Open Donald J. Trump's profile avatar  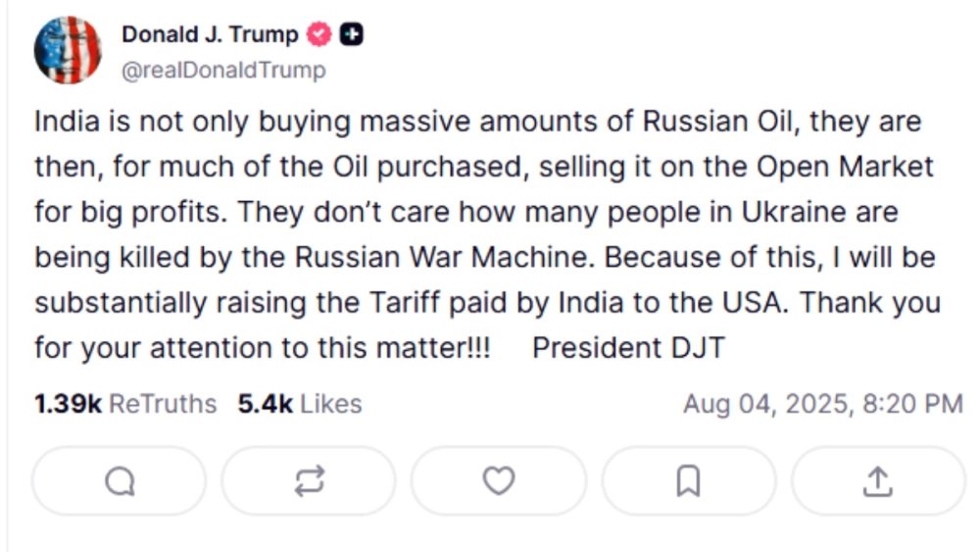[68, 50]
